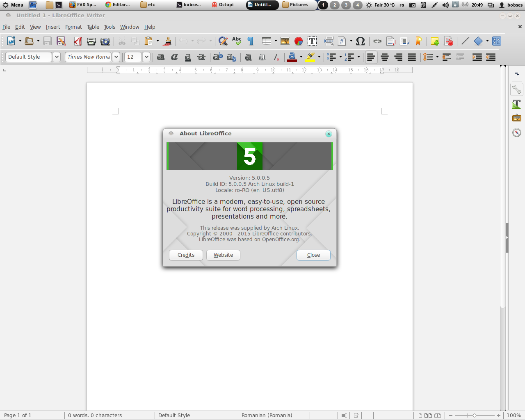Insert Special Character omega icon
Screen dimensions: 525x420
click(x=361, y=41)
